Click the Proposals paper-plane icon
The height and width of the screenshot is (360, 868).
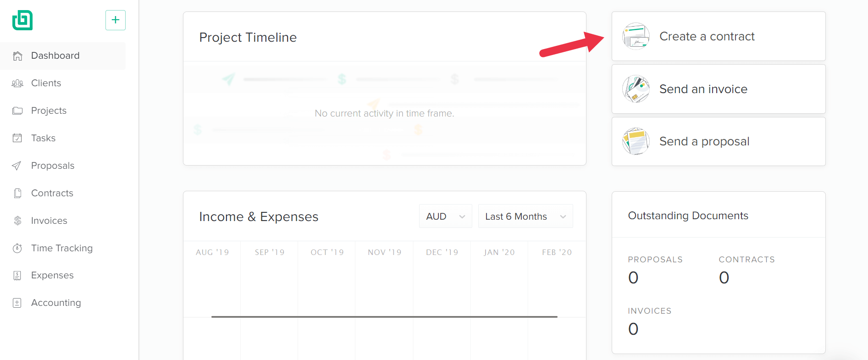tap(17, 166)
